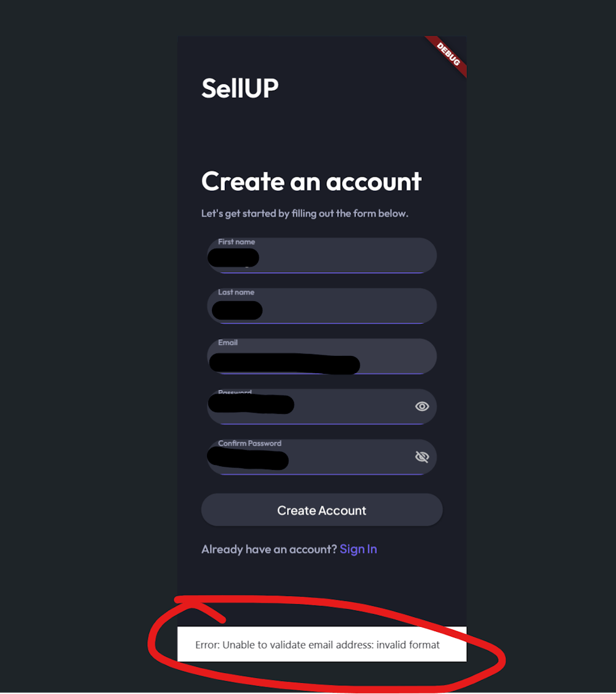Focus the Last name input field
The height and width of the screenshot is (694, 616).
click(x=322, y=306)
